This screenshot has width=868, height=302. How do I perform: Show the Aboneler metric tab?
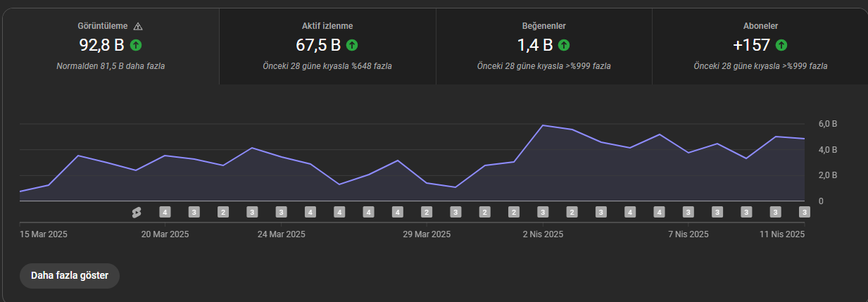click(760, 46)
